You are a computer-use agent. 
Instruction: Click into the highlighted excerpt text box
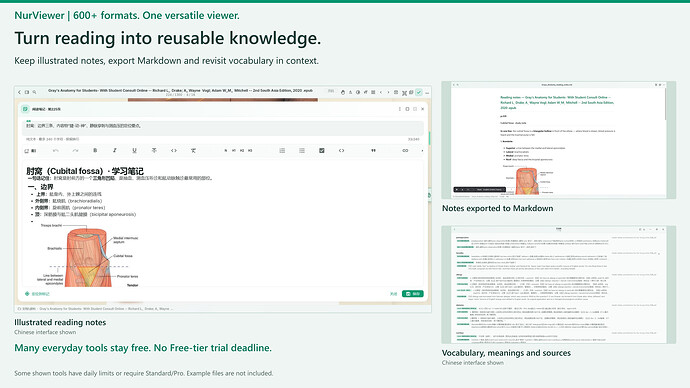223,128
